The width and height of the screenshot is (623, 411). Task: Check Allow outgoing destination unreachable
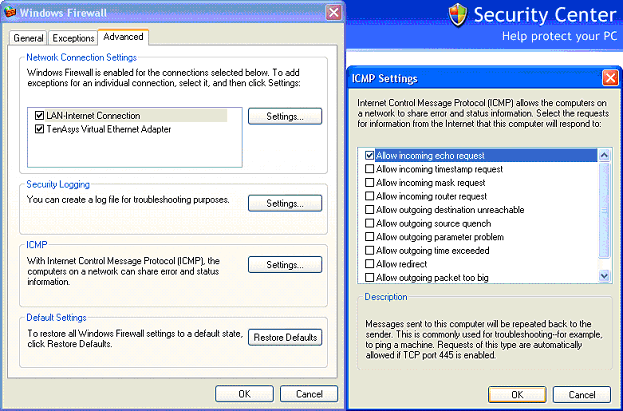[370, 210]
